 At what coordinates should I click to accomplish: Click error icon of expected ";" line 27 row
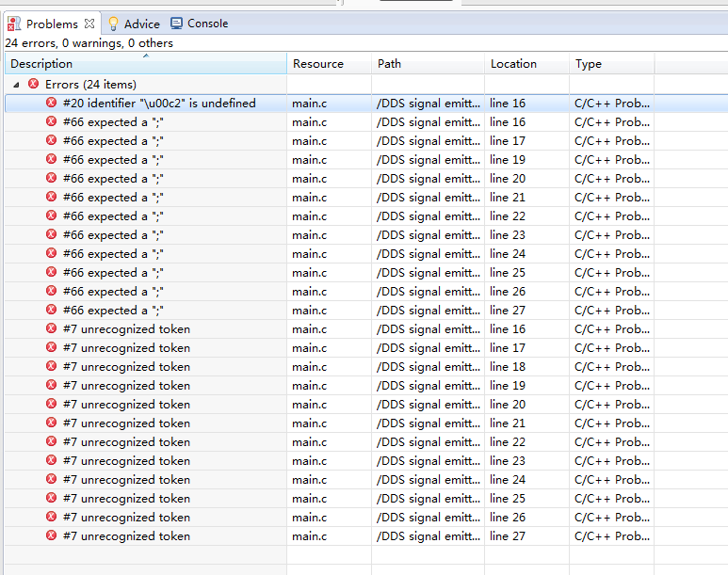[x=52, y=310]
